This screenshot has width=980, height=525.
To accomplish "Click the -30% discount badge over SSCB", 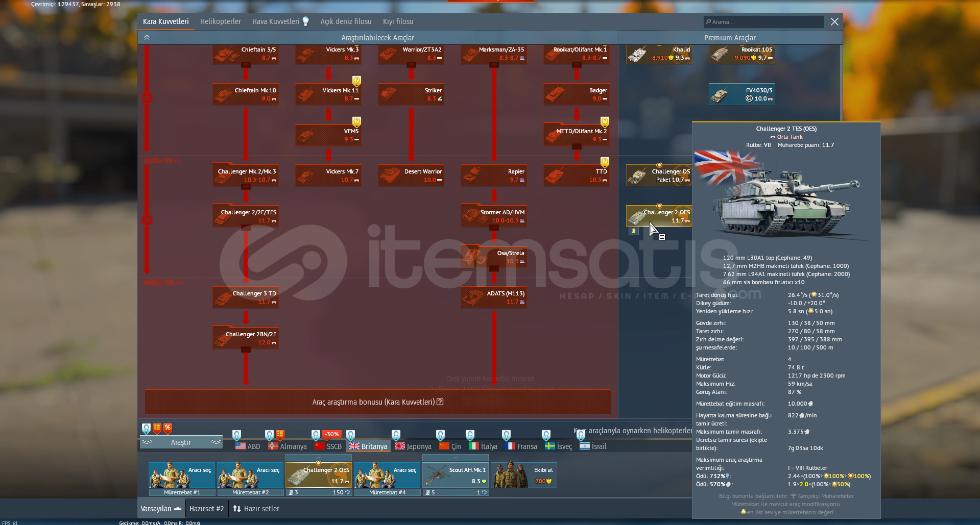I will (332, 434).
